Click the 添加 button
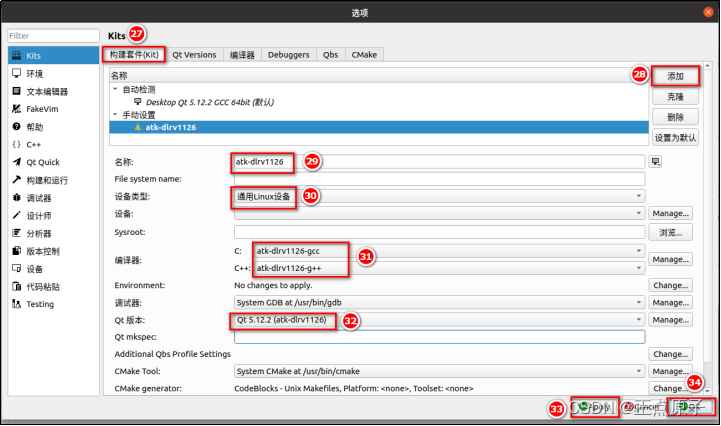The height and width of the screenshot is (426, 721). pyautogui.click(x=675, y=76)
